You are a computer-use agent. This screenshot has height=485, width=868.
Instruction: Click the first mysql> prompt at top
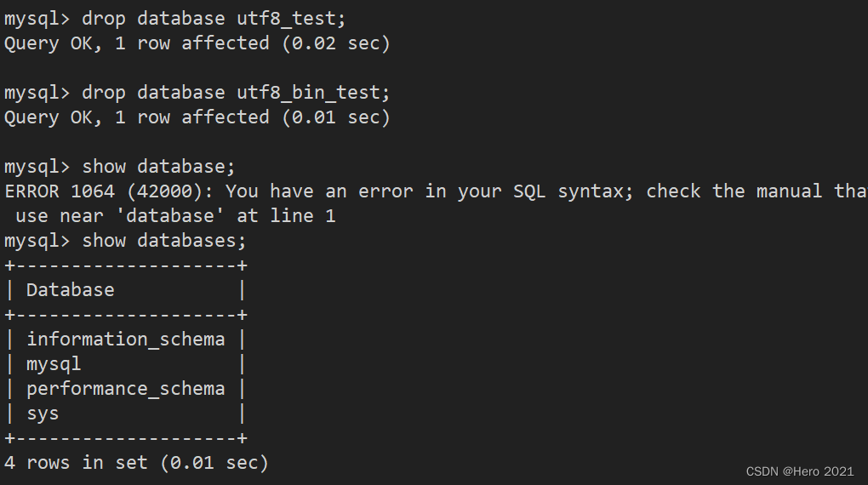point(37,19)
